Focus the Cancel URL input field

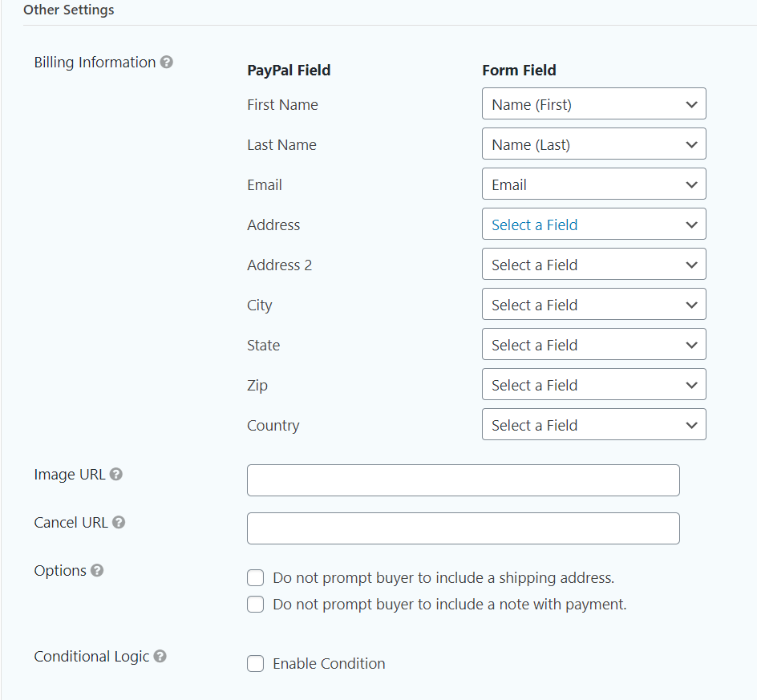point(463,528)
